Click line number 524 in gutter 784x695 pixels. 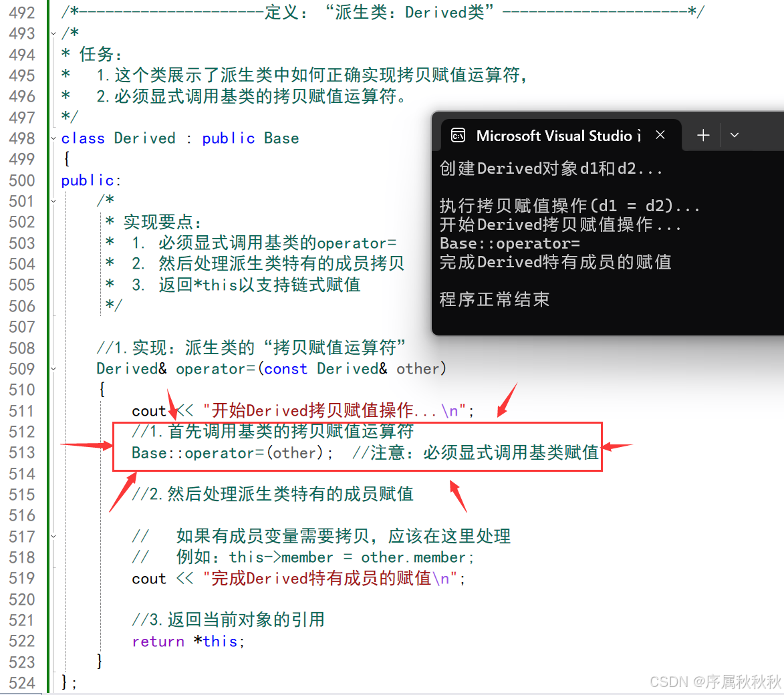tap(22, 683)
